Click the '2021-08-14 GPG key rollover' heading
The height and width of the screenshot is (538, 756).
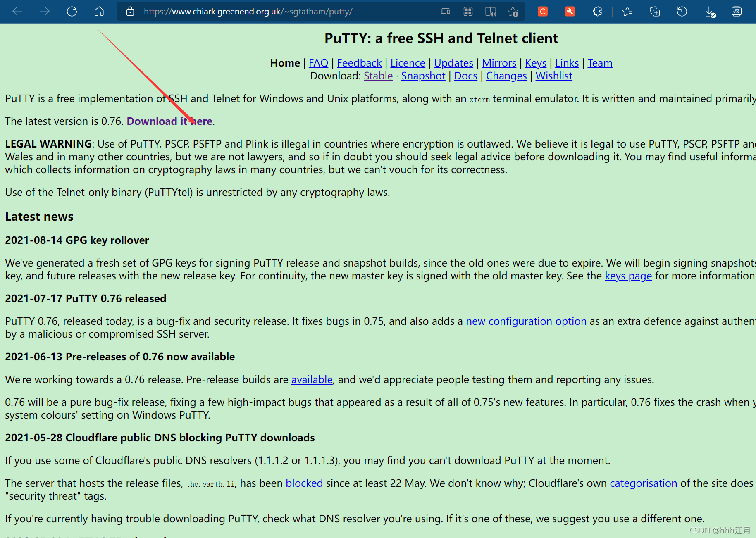tap(77, 240)
